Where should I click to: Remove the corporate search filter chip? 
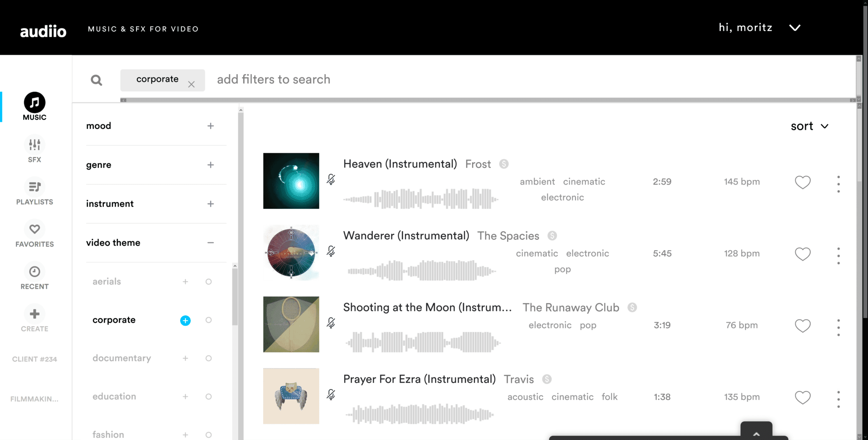point(192,84)
